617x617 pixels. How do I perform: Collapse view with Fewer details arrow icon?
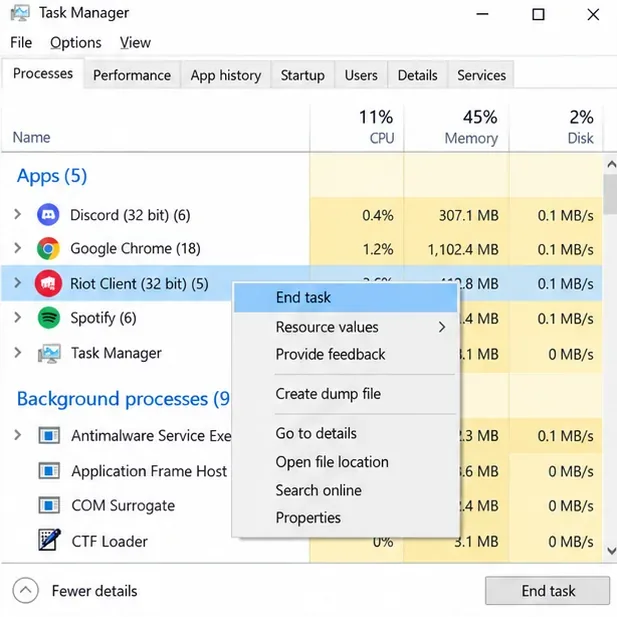tap(26, 590)
